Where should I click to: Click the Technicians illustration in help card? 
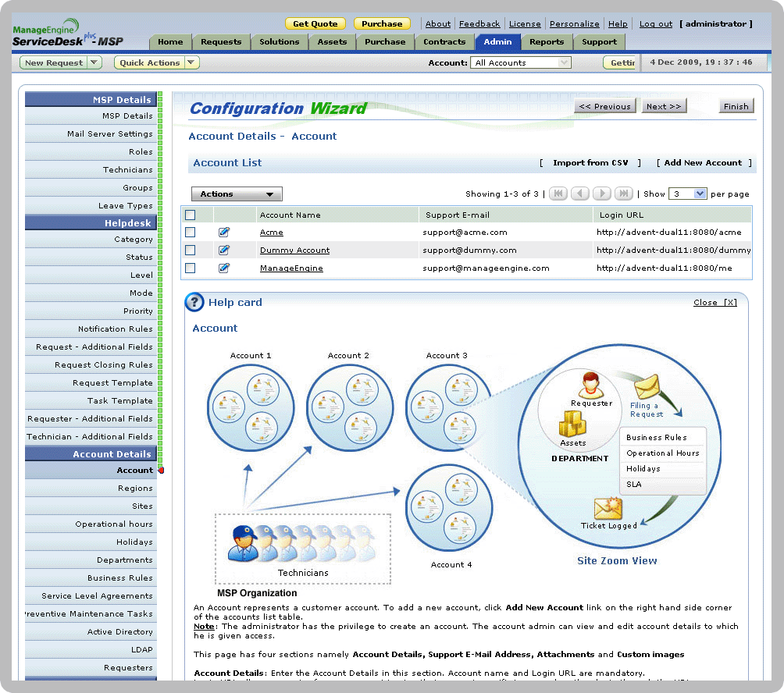click(303, 543)
